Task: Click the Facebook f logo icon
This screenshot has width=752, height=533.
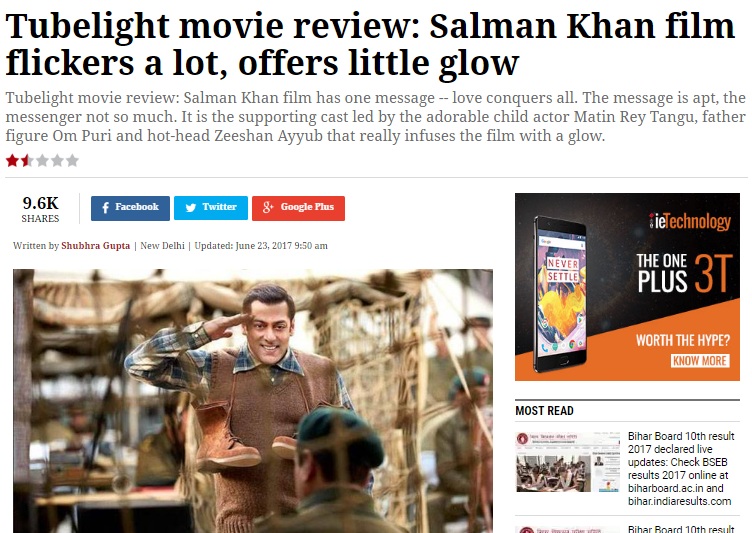Action: (106, 208)
